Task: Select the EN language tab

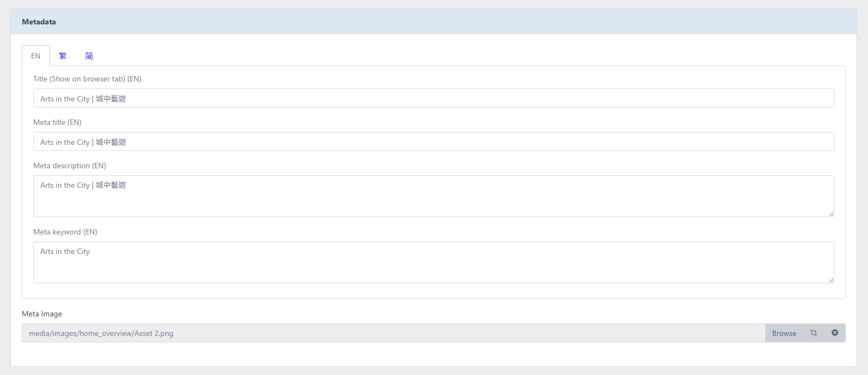Action: [x=35, y=55]
